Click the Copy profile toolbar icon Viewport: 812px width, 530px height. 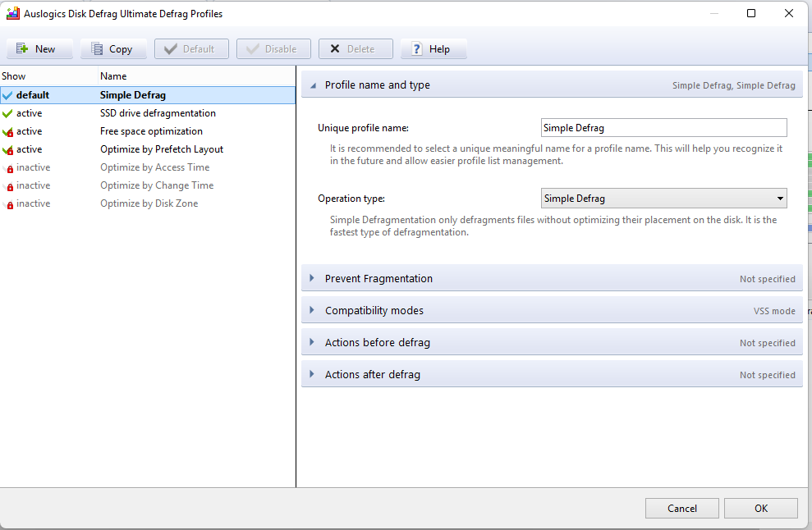[97, 49]
